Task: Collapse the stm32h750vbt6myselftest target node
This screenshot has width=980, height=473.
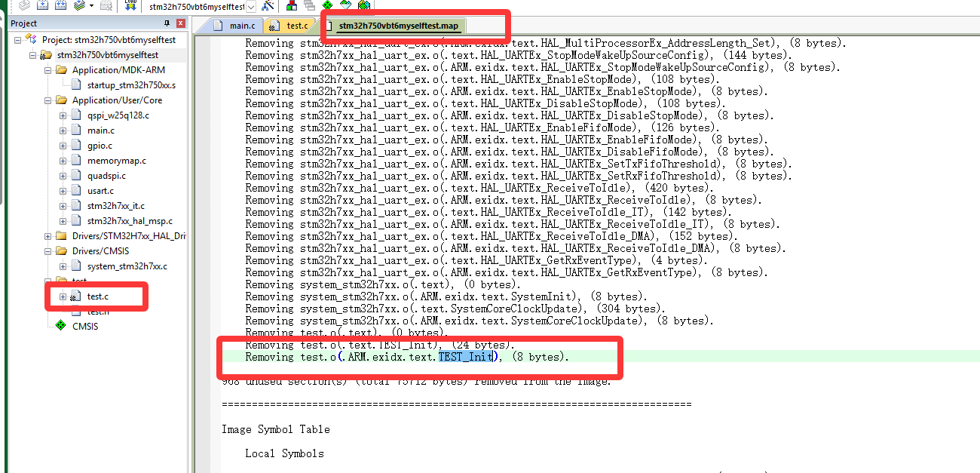Action: point(32,55)
